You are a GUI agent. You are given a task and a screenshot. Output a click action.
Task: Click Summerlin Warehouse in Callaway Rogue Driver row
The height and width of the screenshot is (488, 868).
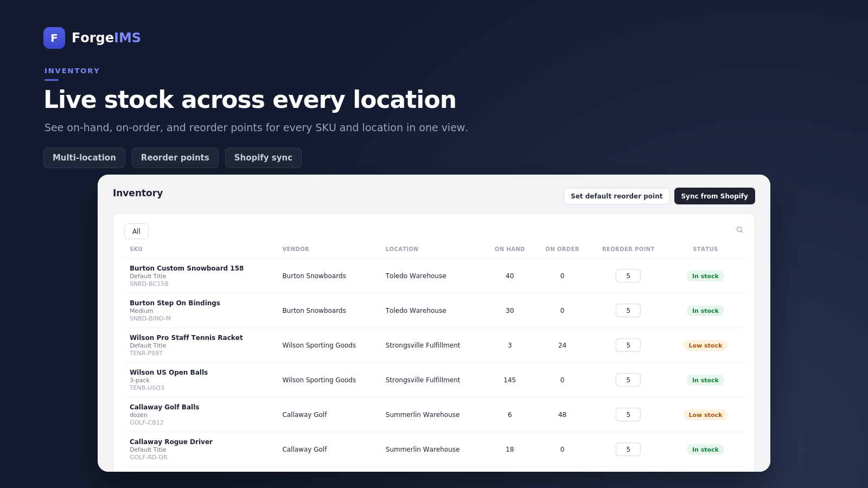tap(423, 450)
